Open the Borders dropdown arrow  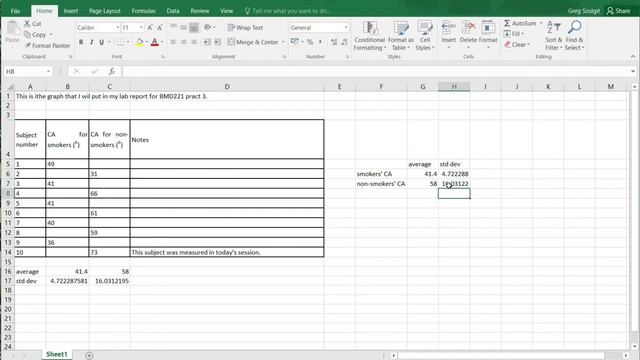(x=128, y=42)
